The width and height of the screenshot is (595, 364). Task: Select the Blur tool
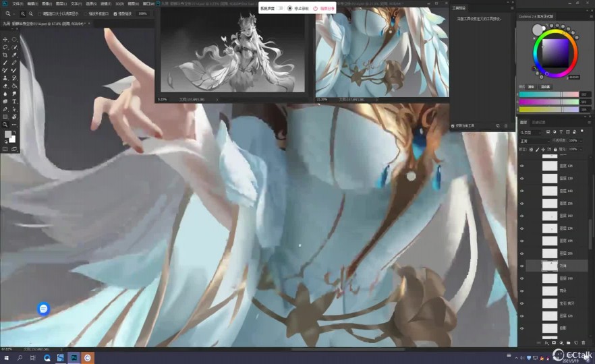[5, 94]
